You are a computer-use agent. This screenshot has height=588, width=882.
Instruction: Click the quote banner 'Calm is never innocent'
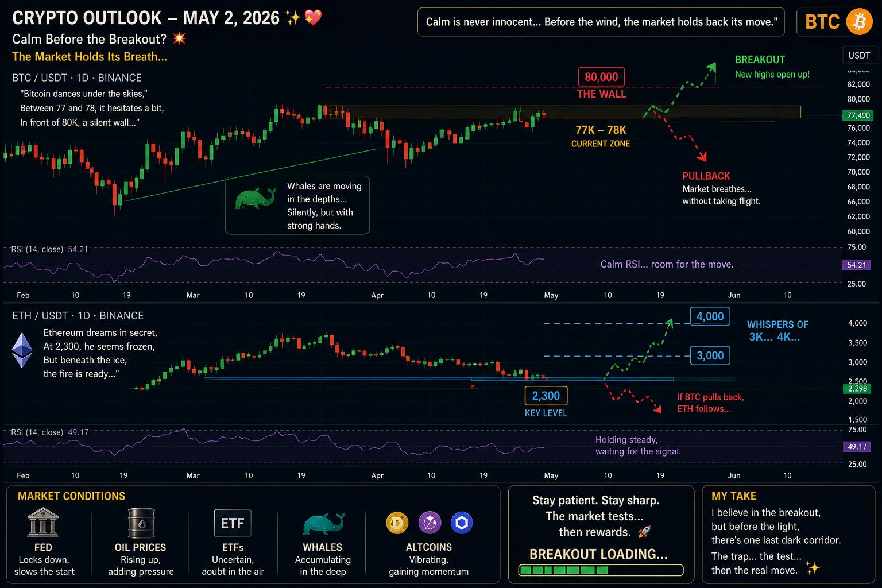click(601, 22)
